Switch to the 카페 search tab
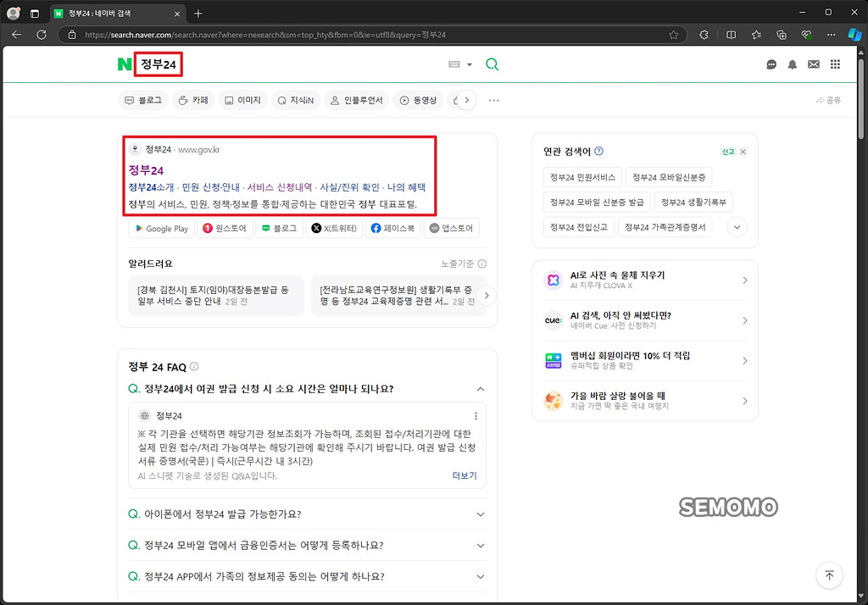 [x=193, y=100]
